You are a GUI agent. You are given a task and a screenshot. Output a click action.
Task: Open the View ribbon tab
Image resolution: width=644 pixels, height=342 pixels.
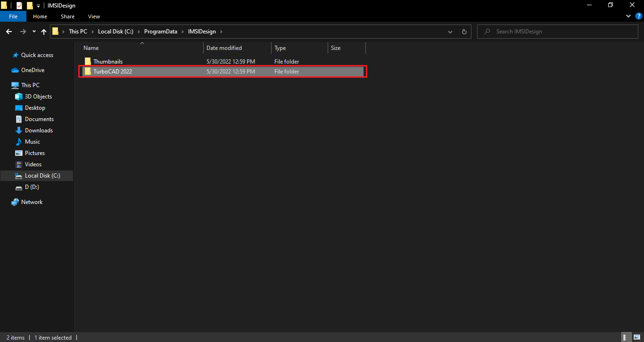[x=94, y=16]
